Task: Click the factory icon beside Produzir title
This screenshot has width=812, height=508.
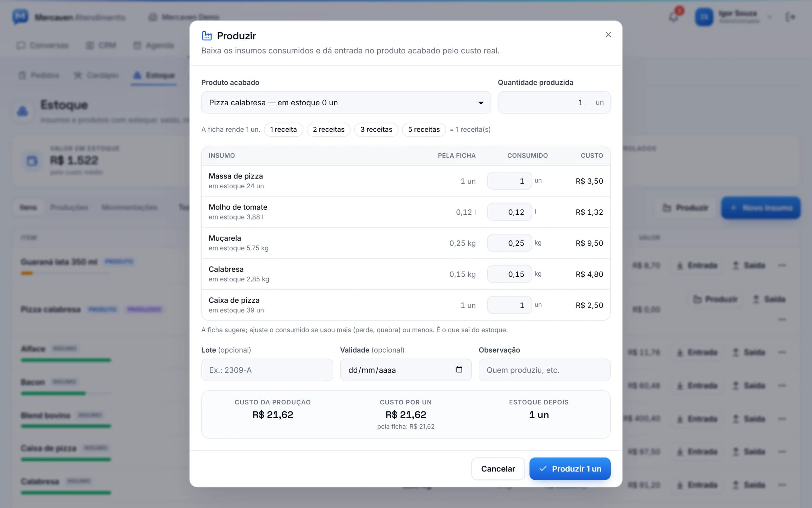Action: pyautogui.click(x=207, y=36)
